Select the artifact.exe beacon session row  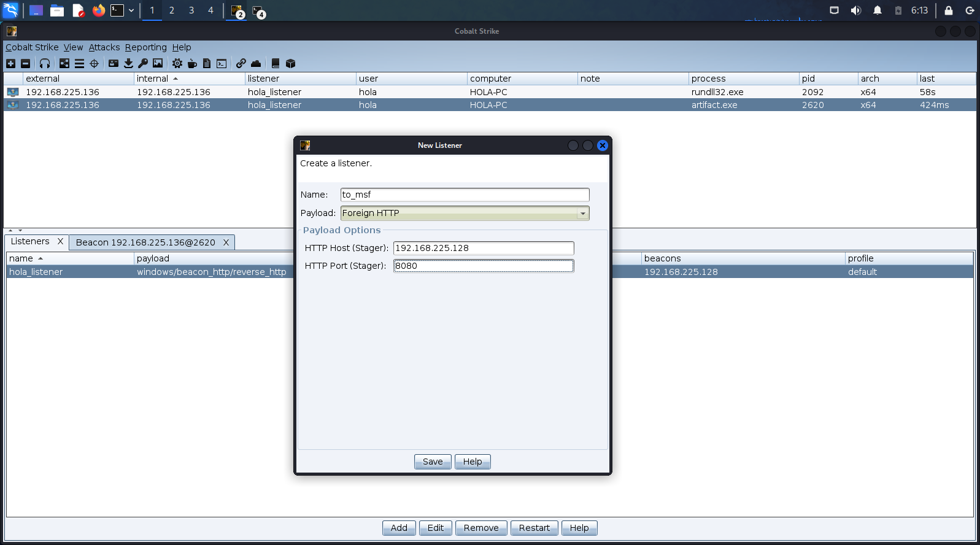click(x=490, y=105)
